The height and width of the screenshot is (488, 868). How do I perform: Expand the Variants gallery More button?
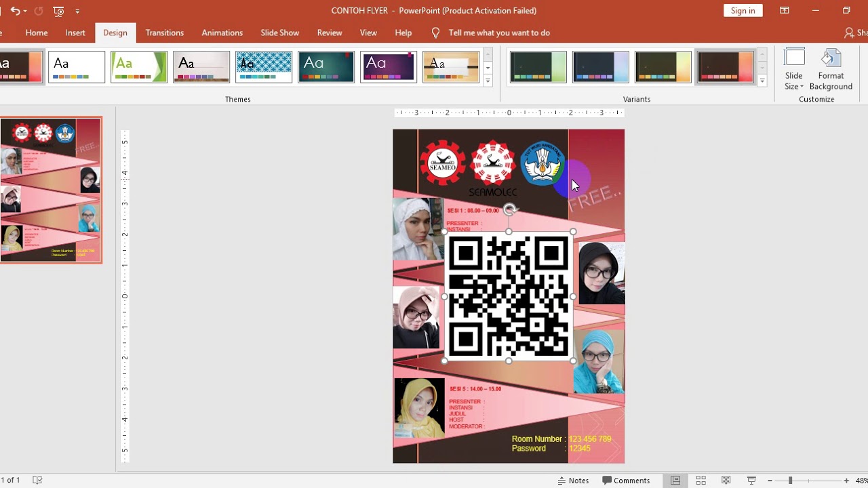pyautogui.click(x=762, y=81)
